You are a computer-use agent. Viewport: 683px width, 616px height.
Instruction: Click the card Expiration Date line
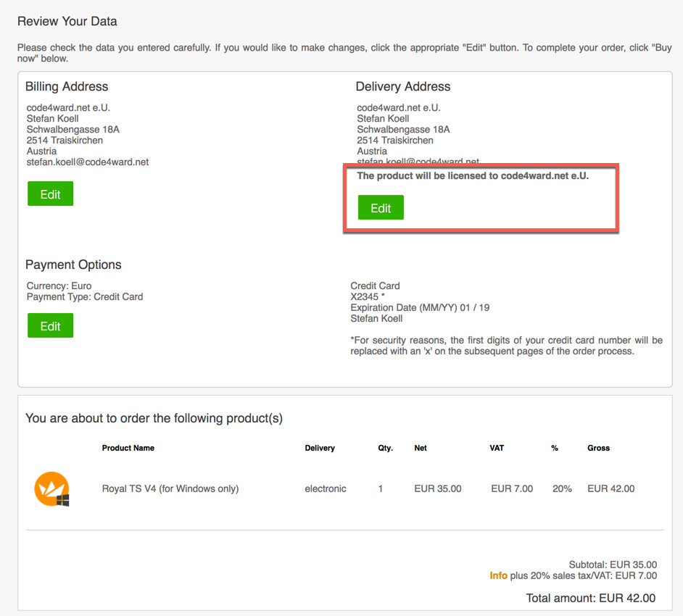tap(419, 308)
